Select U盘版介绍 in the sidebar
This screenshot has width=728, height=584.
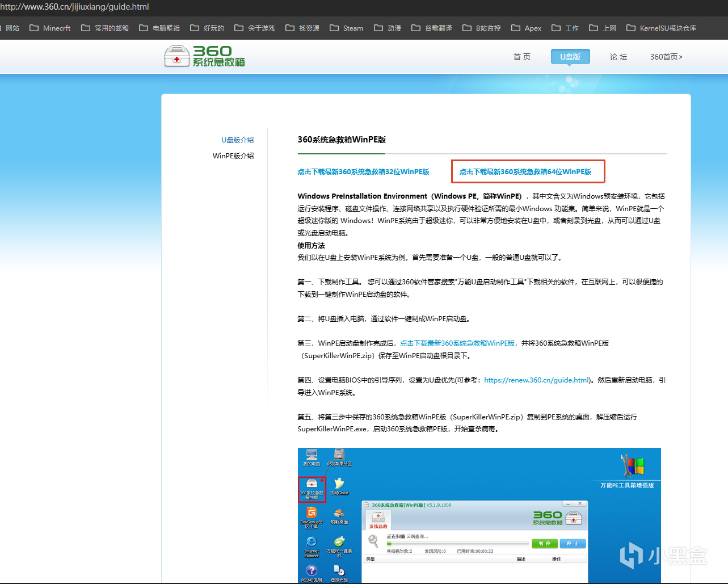pos(238,140)
